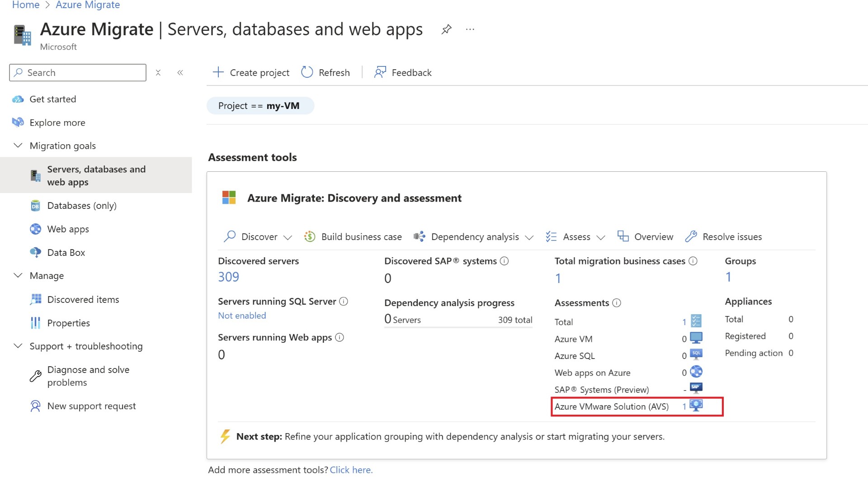
Task: Click the Azure VM assessment monitor icon
Action: coord(696,338)
